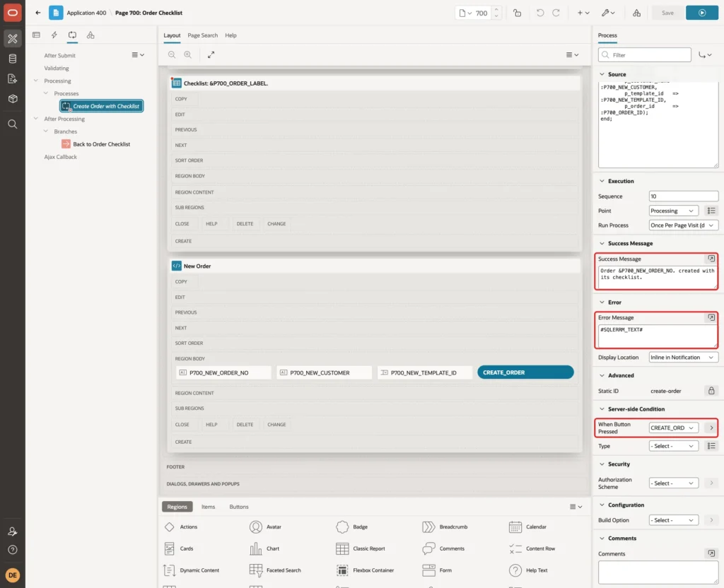
Task: Collapse the Source section
Action: click(x=602, y=73)
